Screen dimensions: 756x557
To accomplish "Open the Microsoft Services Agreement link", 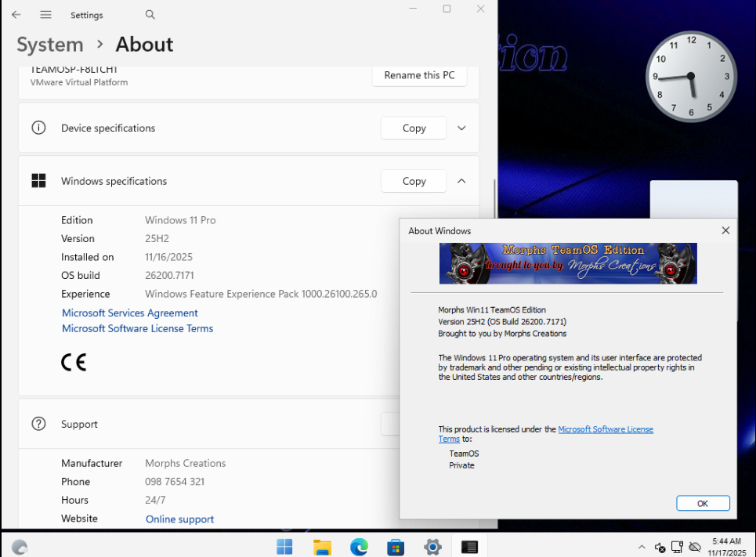I will [x=130, y=313].
